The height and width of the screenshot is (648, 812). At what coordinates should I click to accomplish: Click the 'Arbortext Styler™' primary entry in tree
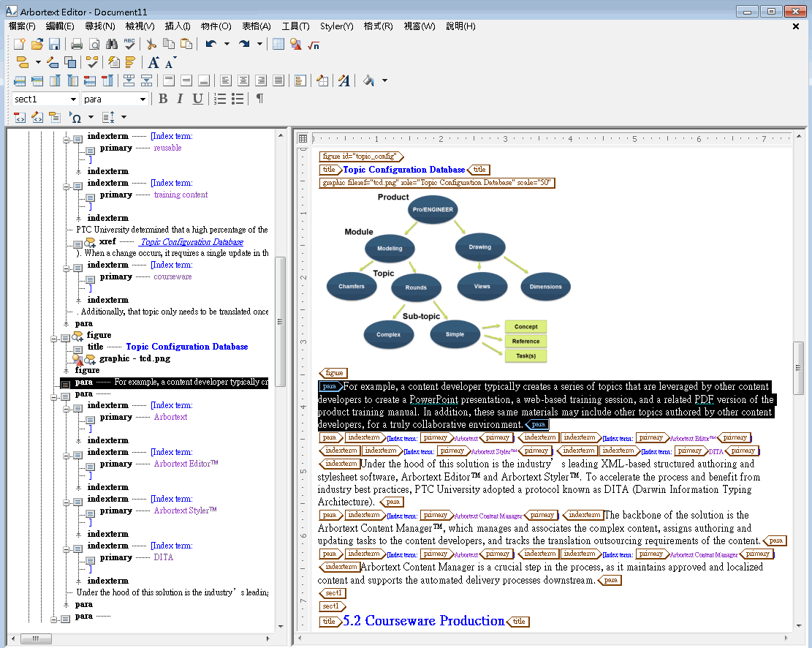coord(186,511)
